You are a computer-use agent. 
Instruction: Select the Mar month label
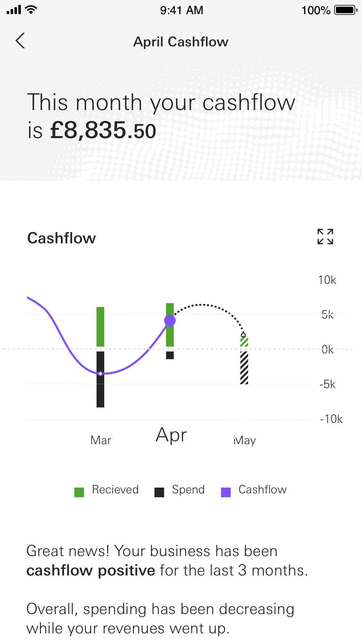point(101,440)
